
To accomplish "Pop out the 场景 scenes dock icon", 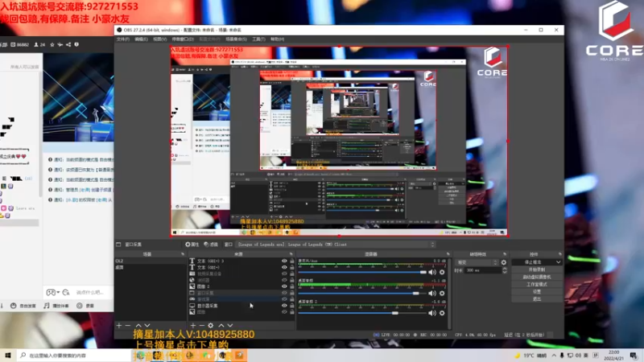I will [183, 254].
